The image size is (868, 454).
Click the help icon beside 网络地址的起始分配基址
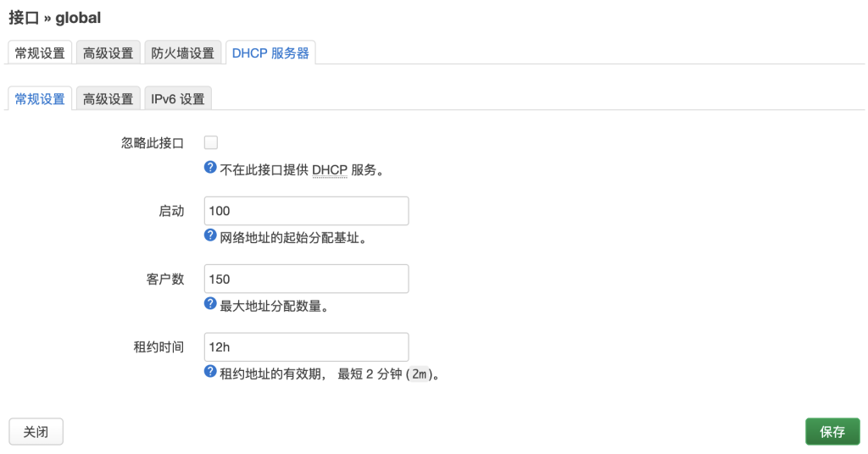210,235
